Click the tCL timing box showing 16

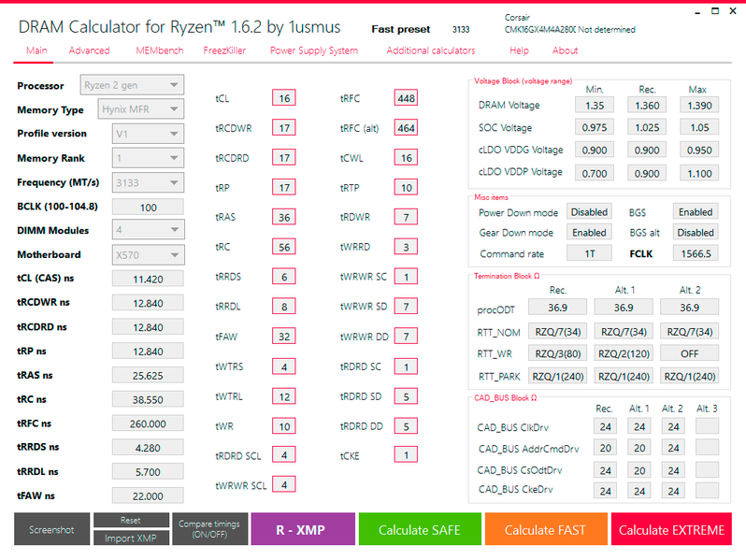pyautogui.click(x=284, y=98)
